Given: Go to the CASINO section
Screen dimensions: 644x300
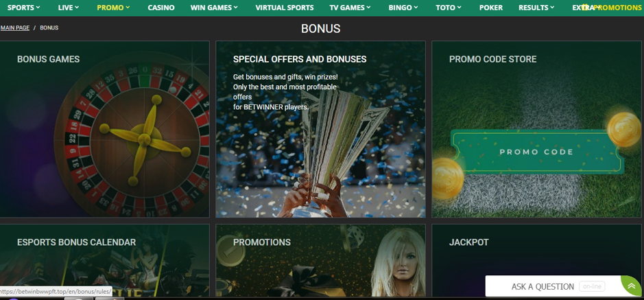Looking at the screenshot, I should coord(161,8).
